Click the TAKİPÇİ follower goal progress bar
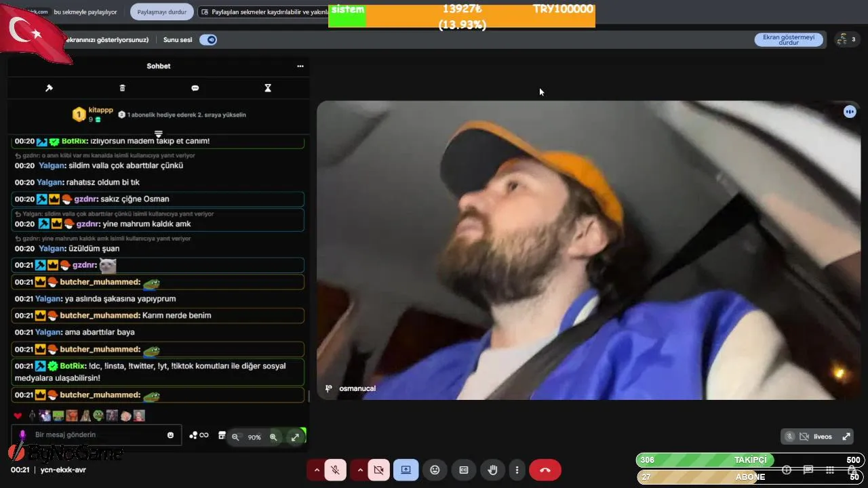 [750, 460]
